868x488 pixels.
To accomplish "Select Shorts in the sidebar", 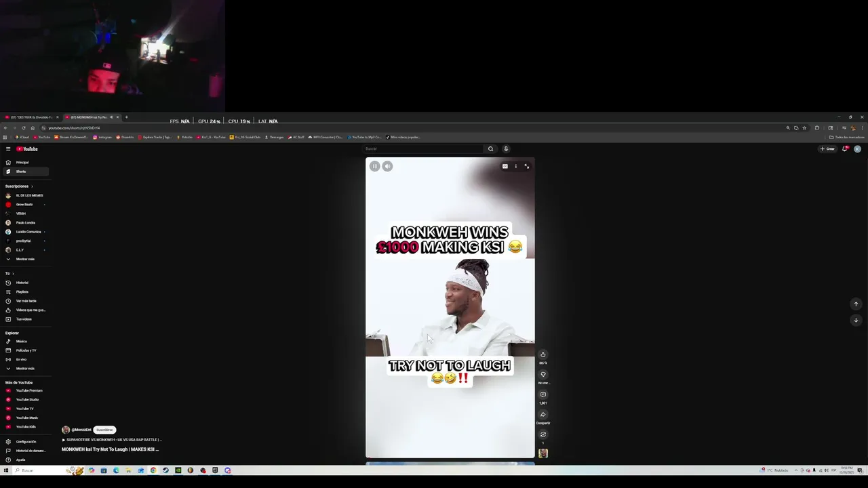I will pos(24,171).
